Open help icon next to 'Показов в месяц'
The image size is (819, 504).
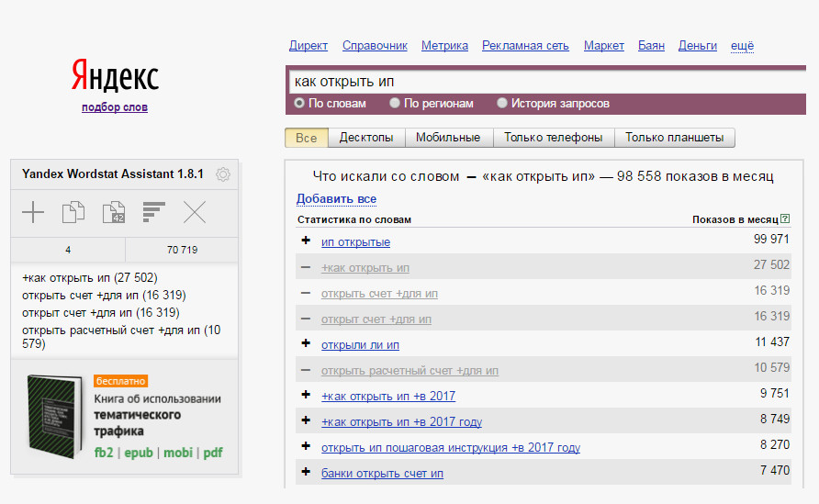785,219
